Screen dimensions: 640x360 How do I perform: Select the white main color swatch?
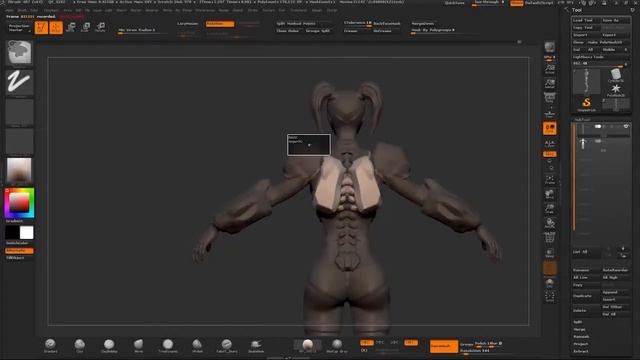pyautogui.click(x=27, y=233)
